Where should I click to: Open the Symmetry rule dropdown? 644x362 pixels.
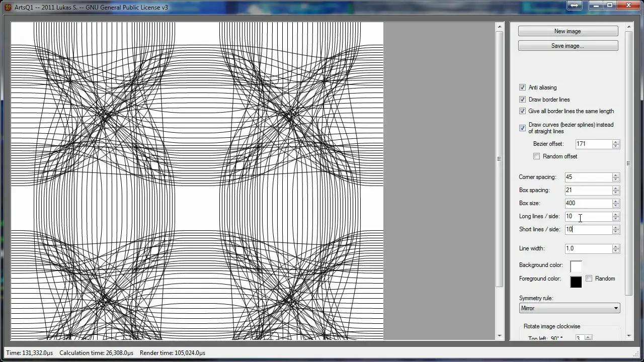tap(570, 308)
